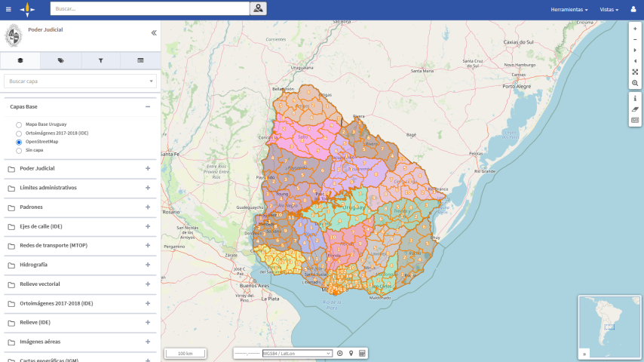Select Mapa Base Uruguay base layer

(x=19, y=125)
